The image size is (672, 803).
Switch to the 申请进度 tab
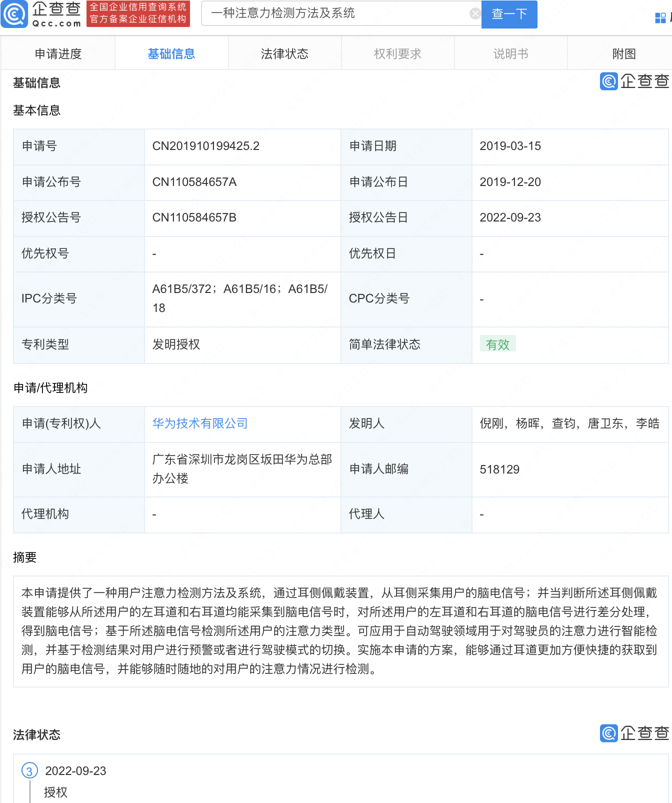click(58, 53)
